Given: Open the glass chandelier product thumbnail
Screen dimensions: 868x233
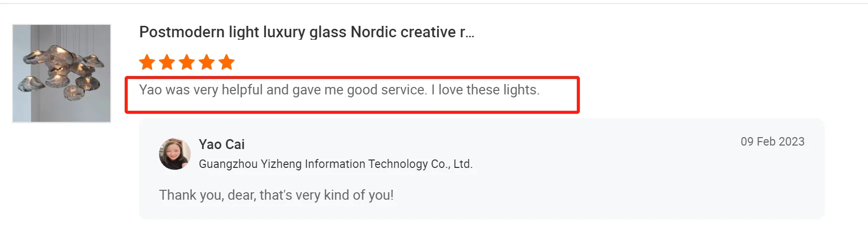Looking at the screenshot, I should (62, 74).
